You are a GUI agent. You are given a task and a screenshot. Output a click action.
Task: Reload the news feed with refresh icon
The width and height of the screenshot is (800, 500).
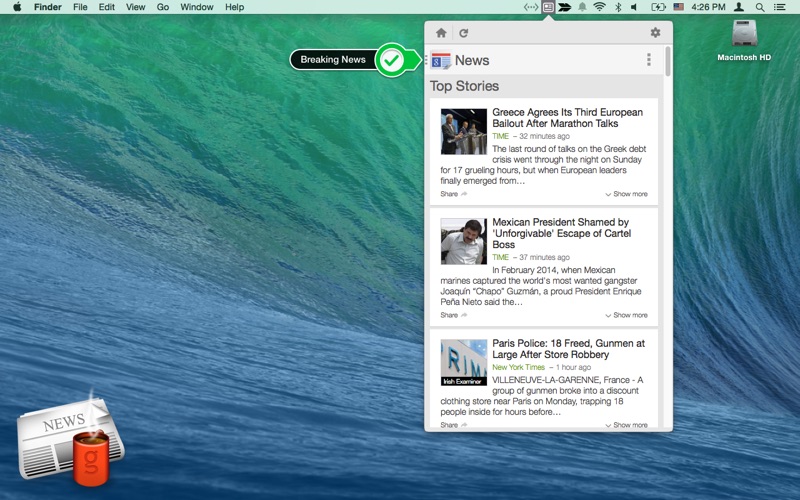click(x=464, y=33)
